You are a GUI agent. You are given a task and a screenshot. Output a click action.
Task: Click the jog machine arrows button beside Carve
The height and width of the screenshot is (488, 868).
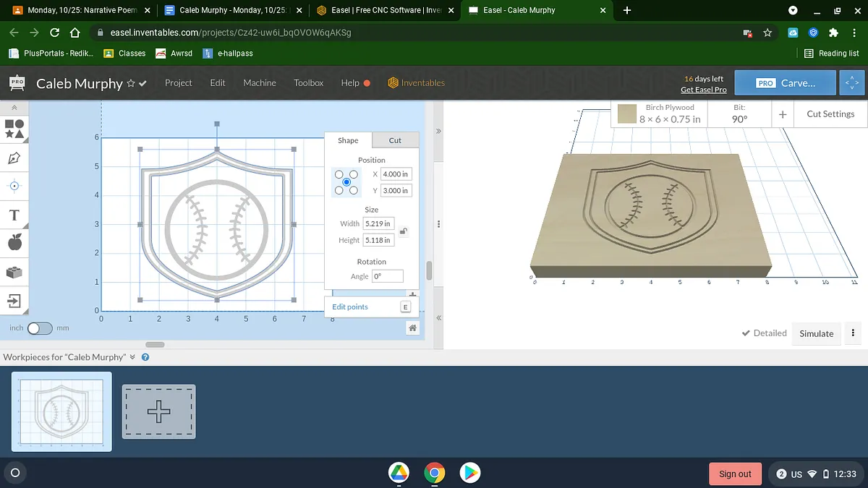(x=852, y=83)
